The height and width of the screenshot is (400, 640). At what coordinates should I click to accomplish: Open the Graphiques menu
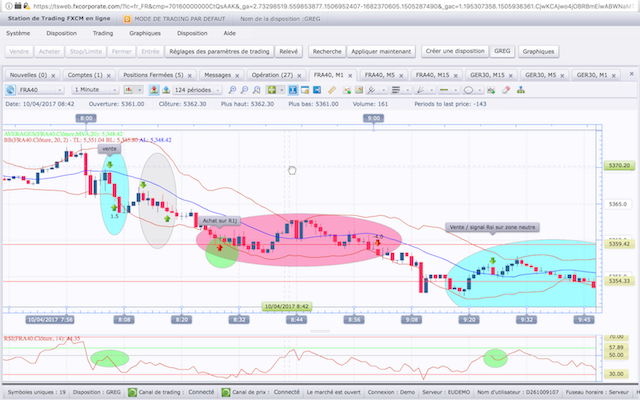[x=145, y=33]
